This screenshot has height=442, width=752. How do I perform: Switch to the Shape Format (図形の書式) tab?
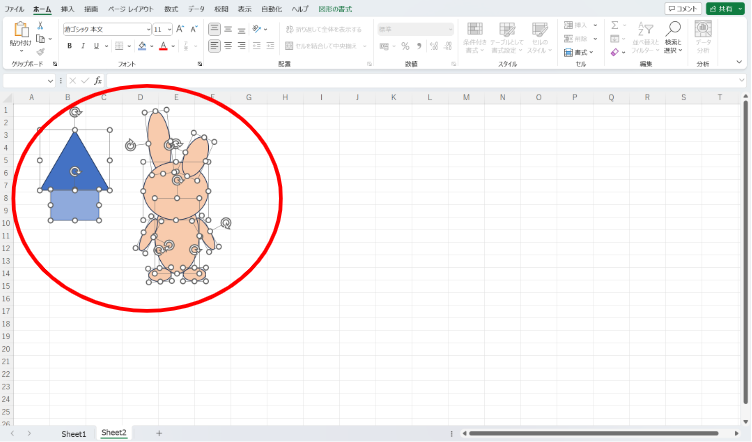click(x=335, y=9)
